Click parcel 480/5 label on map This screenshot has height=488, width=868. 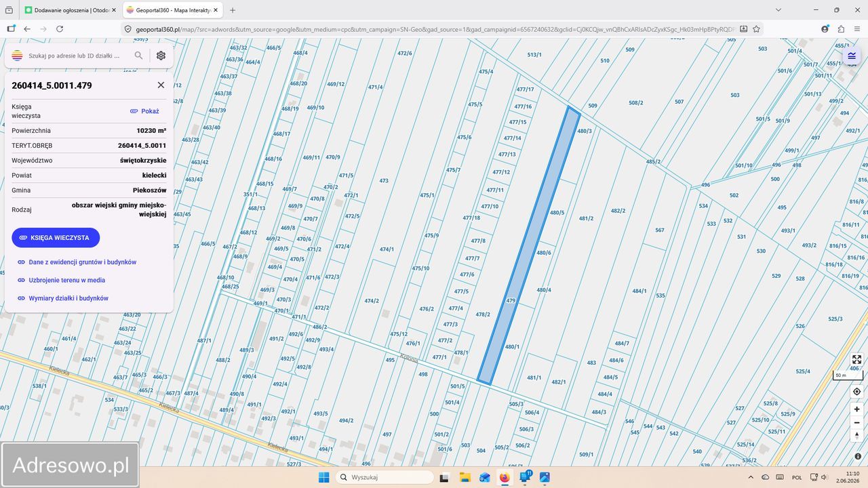tap(557, 213)
